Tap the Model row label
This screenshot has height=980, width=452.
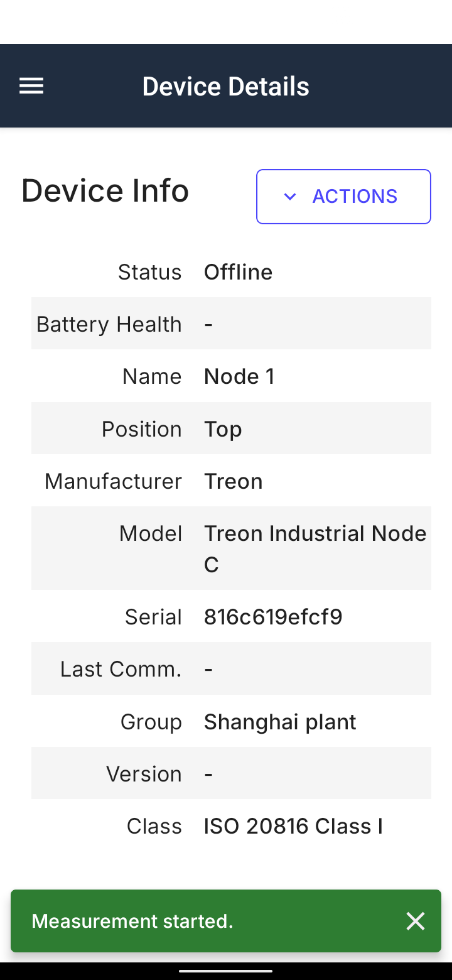[151, 533]
